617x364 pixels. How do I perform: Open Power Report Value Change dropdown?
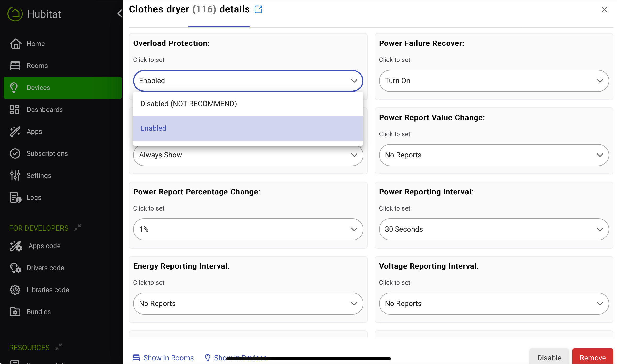click(x=494, y=155)
